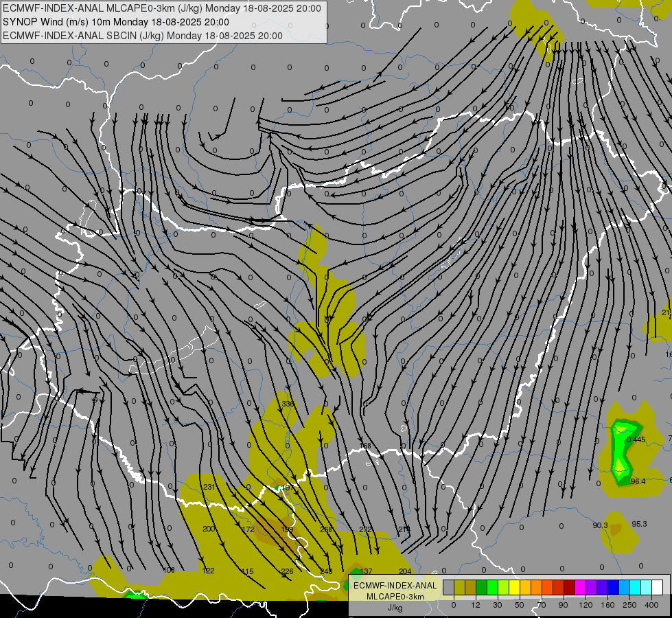672x618 pixels.
Task: Pick the pure yellow swatch left of 50
Action: tap(515, 587)
